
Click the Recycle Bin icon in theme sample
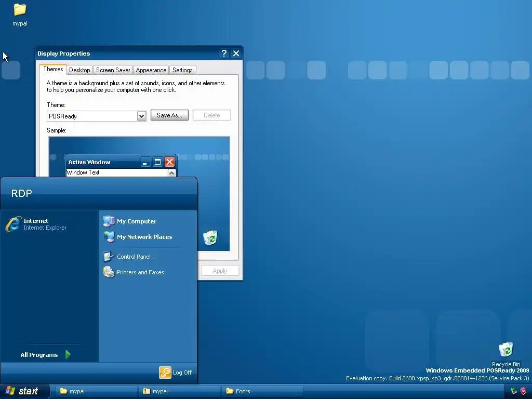(x=210, y=237)
